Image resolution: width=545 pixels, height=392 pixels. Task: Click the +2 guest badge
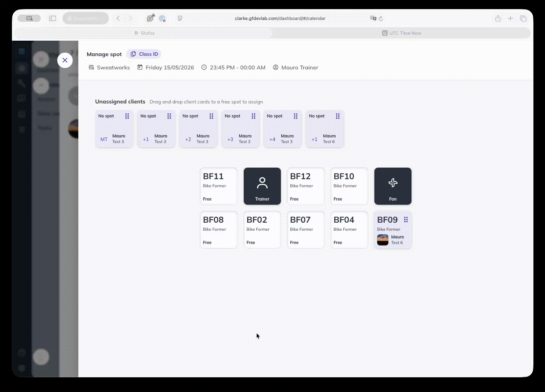(188, 139)
